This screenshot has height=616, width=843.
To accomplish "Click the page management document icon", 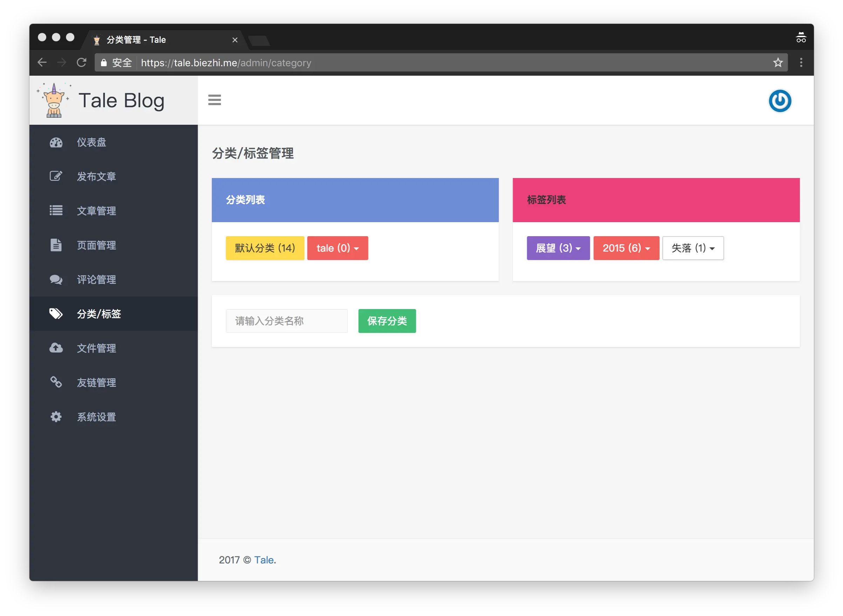I will tap(56, 245).
